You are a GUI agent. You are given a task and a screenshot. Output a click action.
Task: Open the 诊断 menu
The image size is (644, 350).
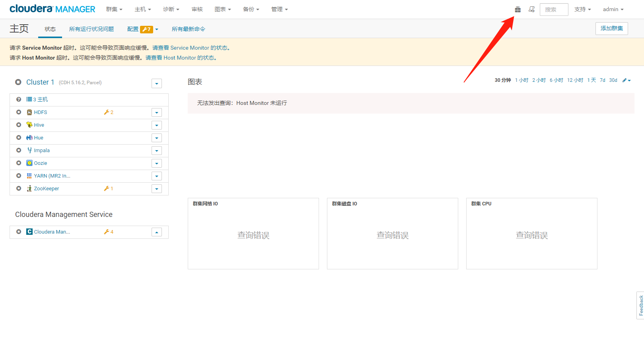171,9
